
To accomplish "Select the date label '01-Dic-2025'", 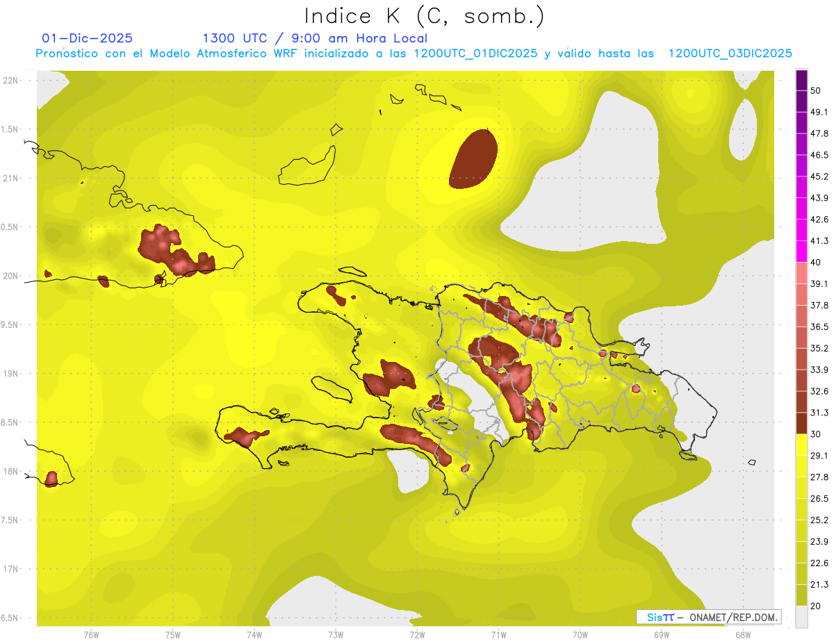I will (88, 38).
